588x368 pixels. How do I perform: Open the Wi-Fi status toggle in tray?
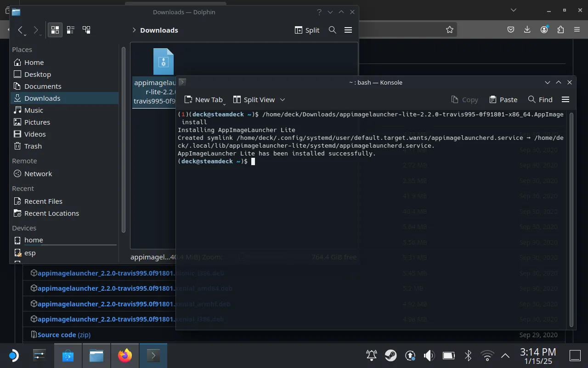(x=486, y=355)
